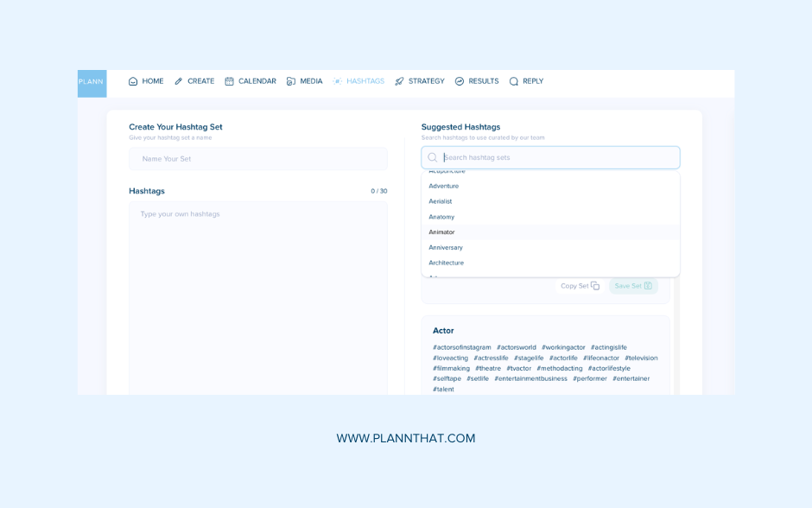This screenshot has height=508, width=812.
Task: Click the Hashtags icon
Action: click(337, 81)
